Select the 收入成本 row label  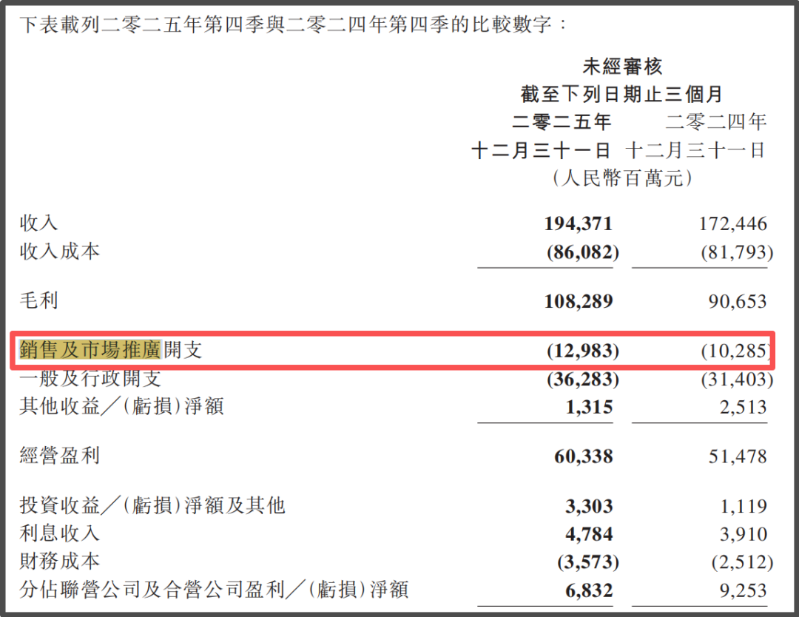[60, 252]
